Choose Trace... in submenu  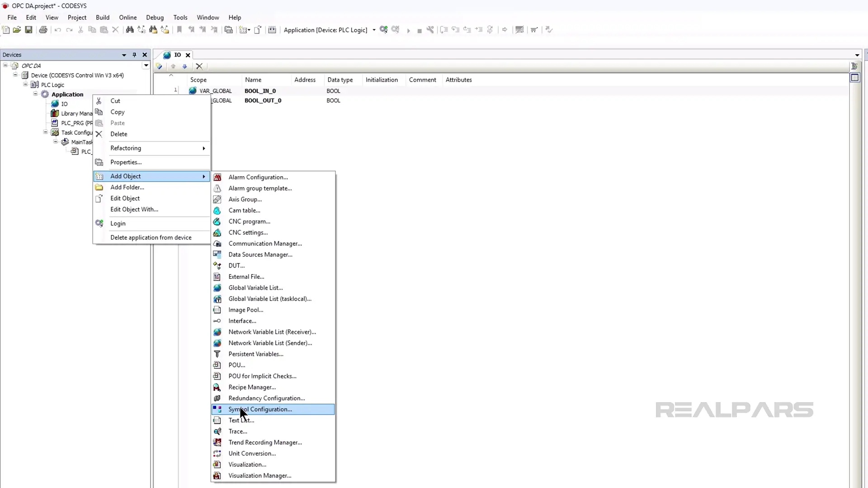click(273, 432)
